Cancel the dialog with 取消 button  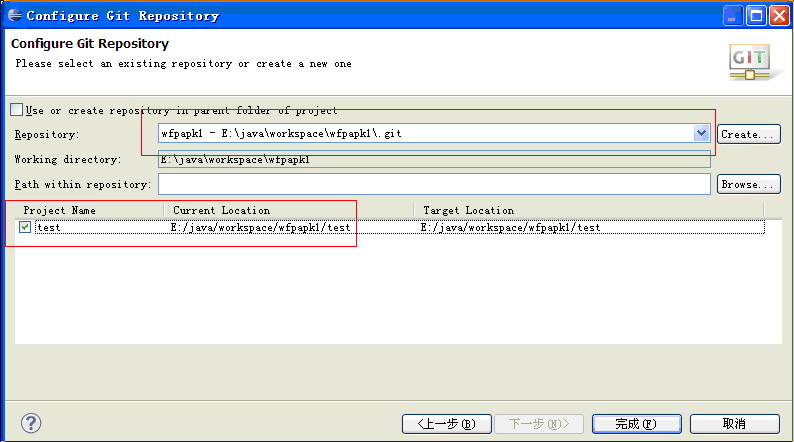pos(734,424)
